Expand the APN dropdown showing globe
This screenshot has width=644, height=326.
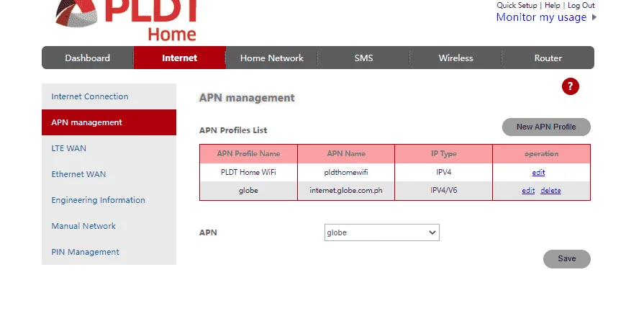point(382,232)
